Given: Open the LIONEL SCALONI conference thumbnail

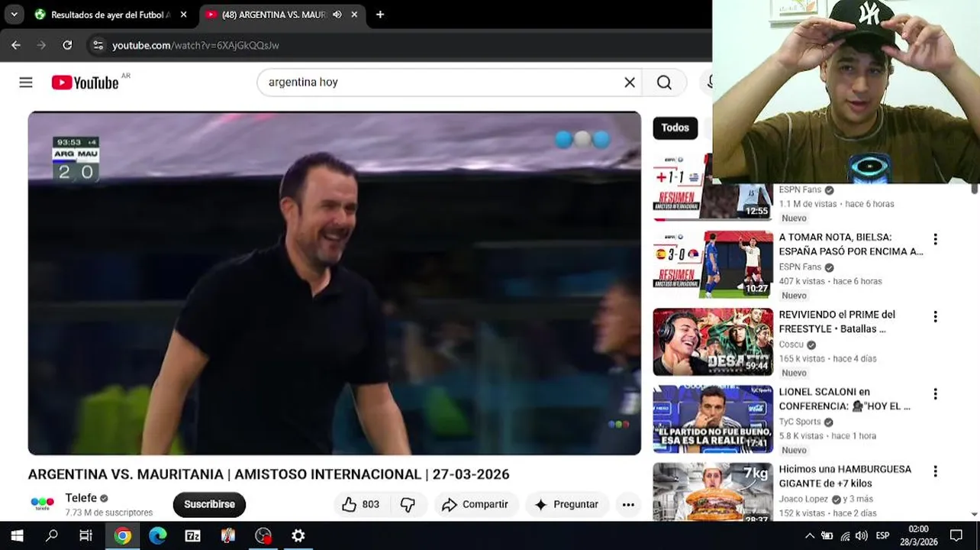Looking at the screenshot, I should [x=713, y=419].
